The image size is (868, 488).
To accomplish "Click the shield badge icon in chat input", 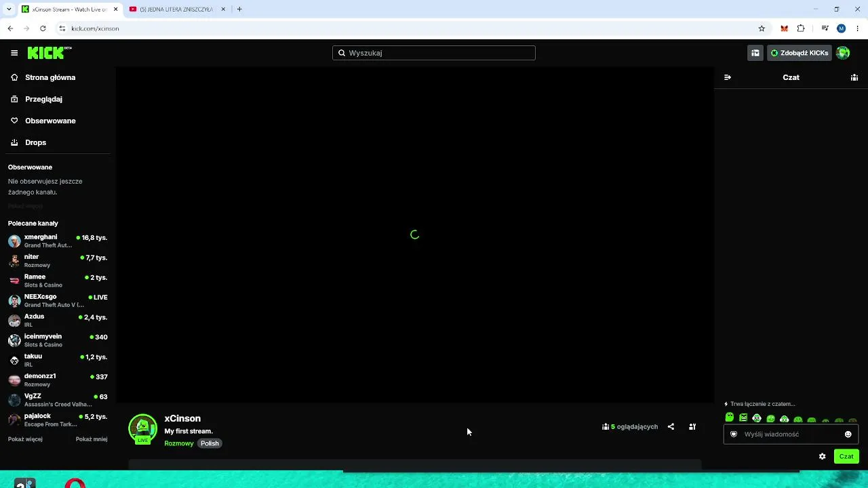I will [734, 434].
